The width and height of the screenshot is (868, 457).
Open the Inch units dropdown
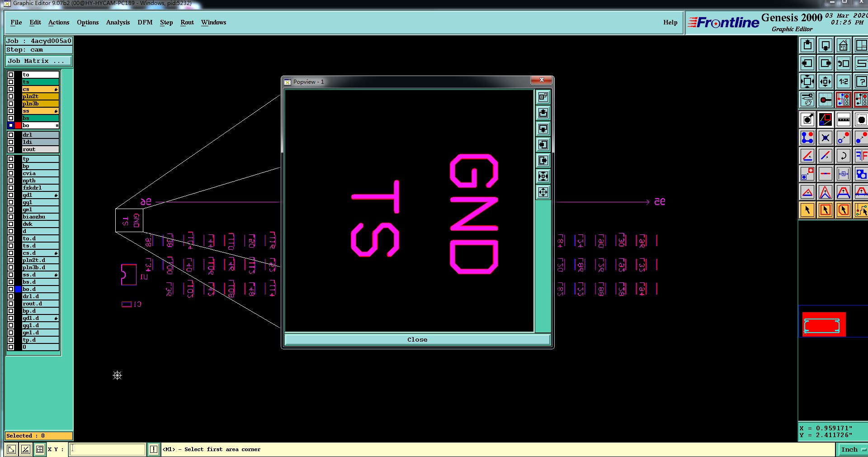coord(852,449)
